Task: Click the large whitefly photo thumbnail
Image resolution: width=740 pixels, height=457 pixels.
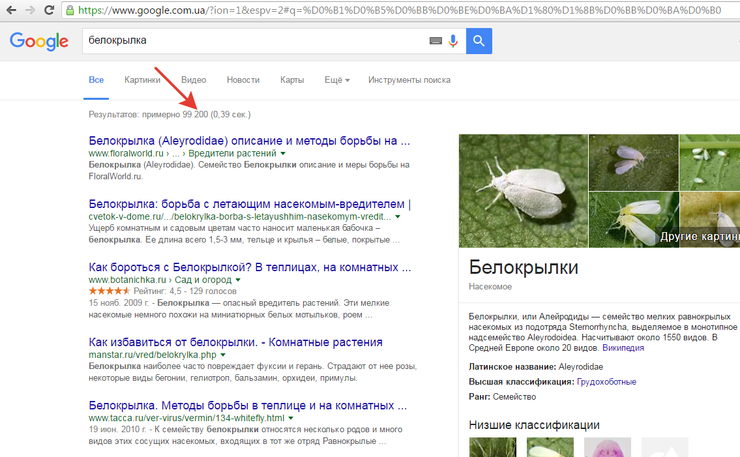Action: [x=521, y=191]
